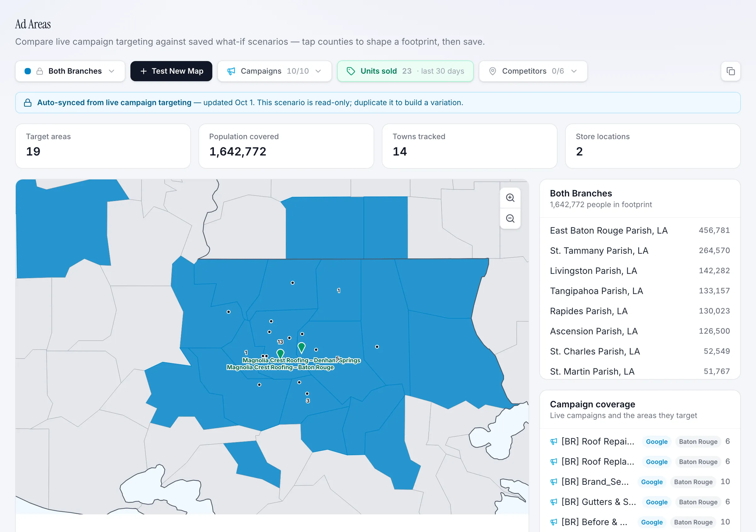Click the Target areas 19 stat card
The width and height of the screenshot is (756, 532).
[103, 146]
